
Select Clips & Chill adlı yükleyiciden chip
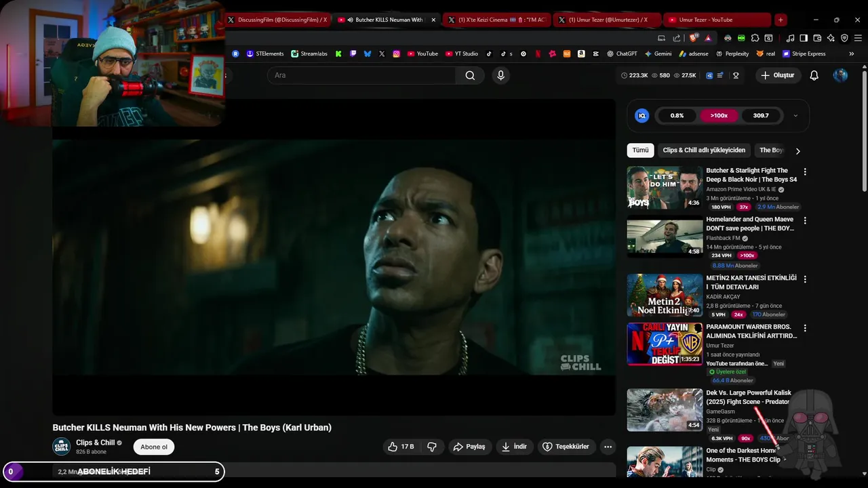pos(704,150)
